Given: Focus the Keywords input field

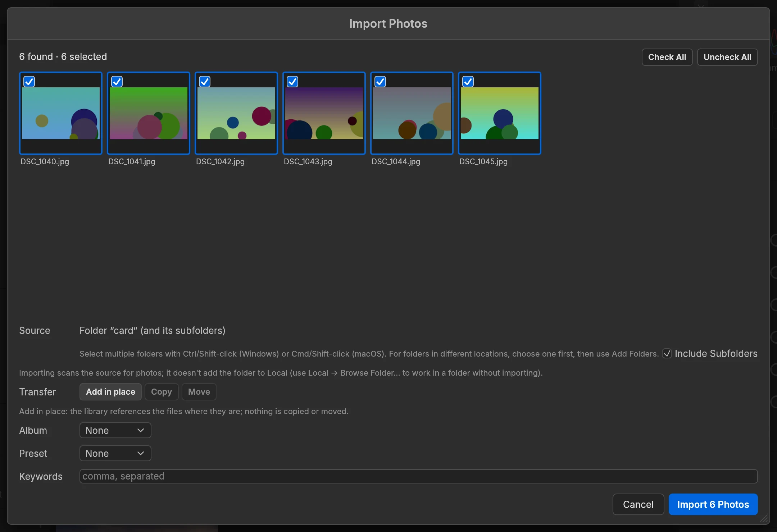Looking at the screenshot, I should click(x=418, y=476).
